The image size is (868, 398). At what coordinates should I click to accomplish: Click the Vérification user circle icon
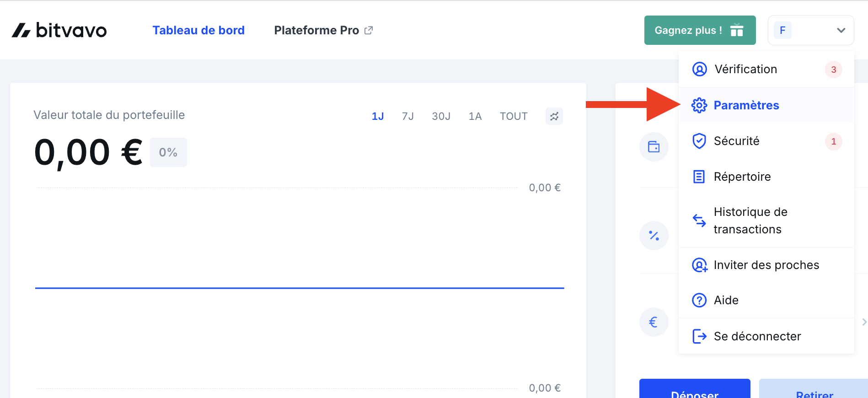click(x=699, y=69)
